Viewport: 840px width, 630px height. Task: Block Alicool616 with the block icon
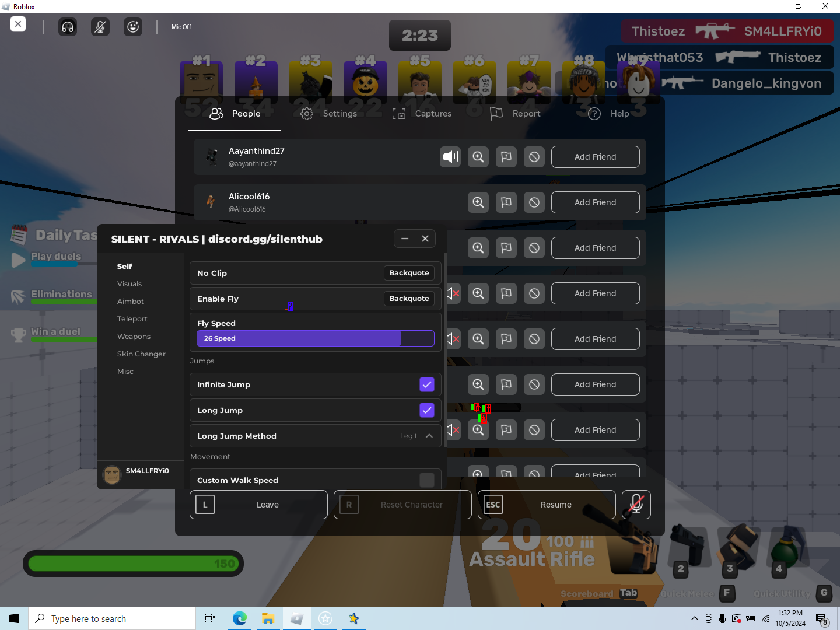(x=534, y=202)
